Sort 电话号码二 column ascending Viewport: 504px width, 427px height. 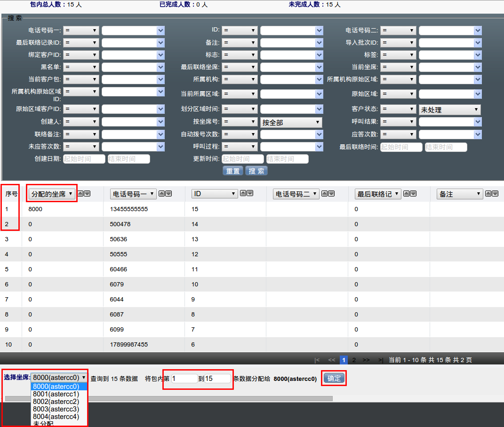point(325,194)
